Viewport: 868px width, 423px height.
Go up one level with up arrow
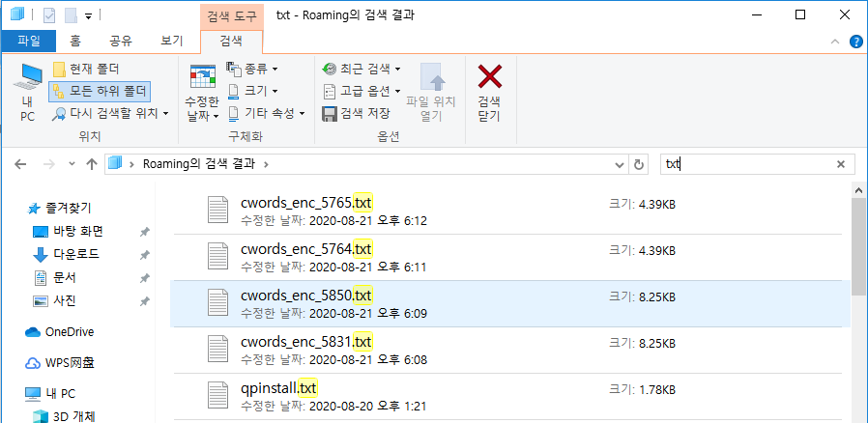pyautogui.click(x=92, y=164)
